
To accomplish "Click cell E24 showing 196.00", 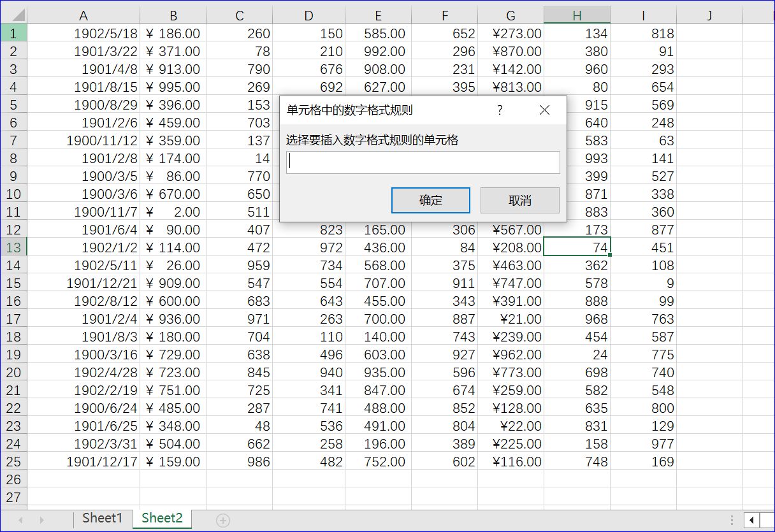I will pos(379,443).
